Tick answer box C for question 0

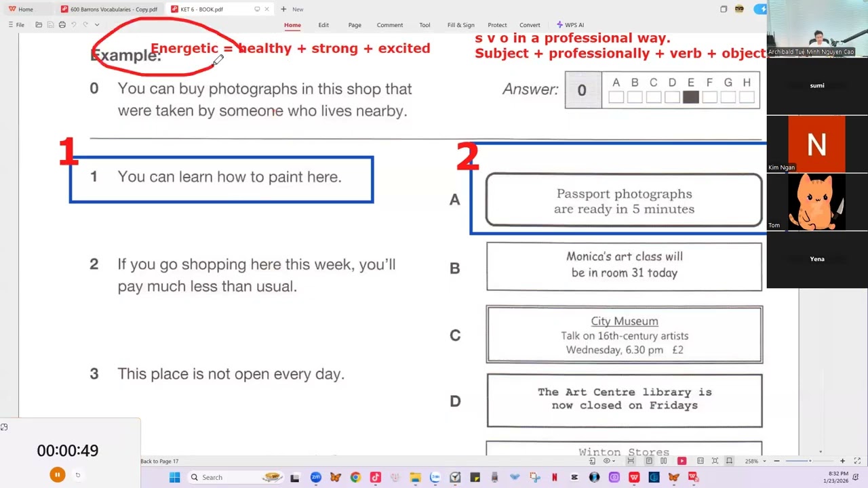click(x=653, y=98)
